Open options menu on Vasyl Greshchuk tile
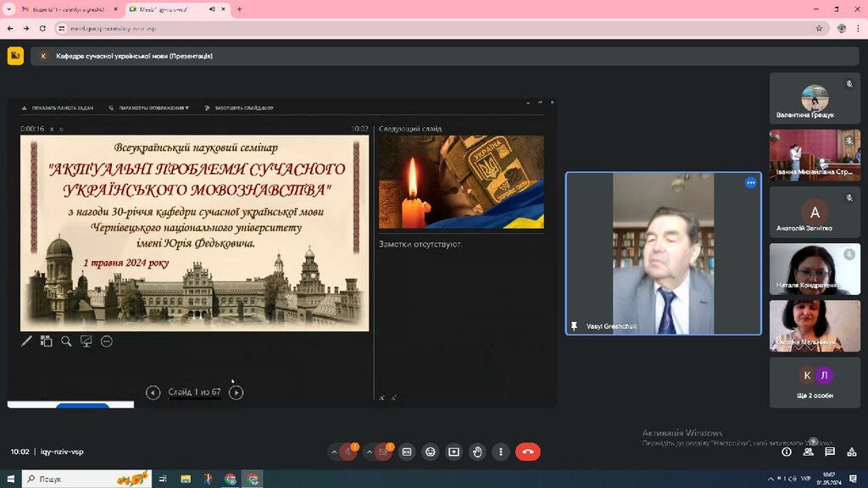Image resolution: width=868 pixels, height=488 pixels. [x=750, y=182]
